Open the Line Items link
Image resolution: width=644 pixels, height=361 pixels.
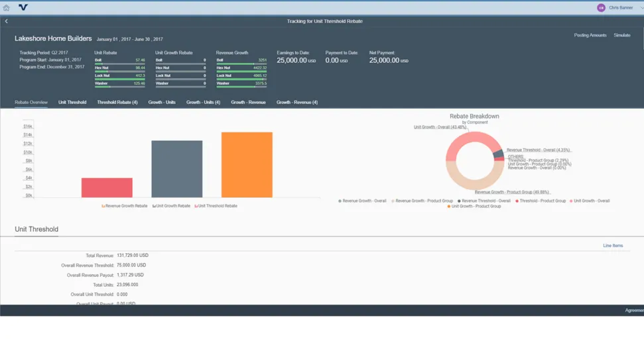coord(613,246)
